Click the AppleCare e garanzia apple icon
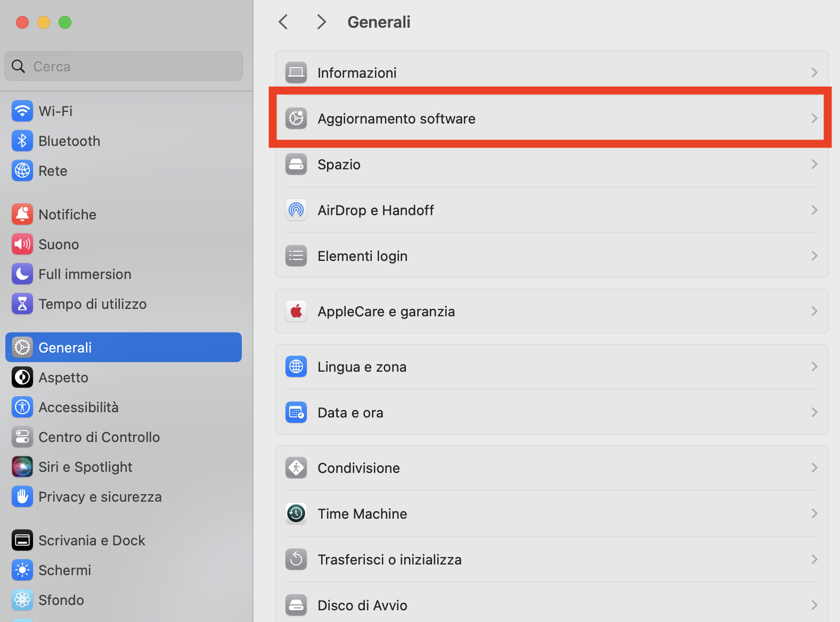The image size is (840, 622). pyautogui.click(x=296, y=311)
